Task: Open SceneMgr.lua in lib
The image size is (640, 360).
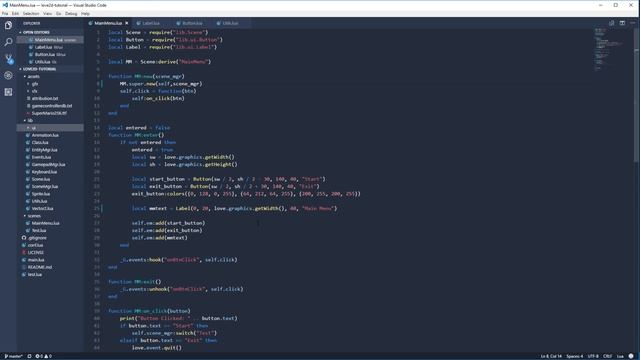Action: (50, 187)
